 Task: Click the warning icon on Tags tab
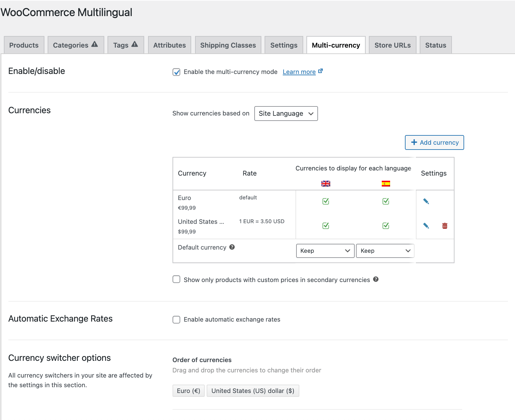[x=135, y=44]
